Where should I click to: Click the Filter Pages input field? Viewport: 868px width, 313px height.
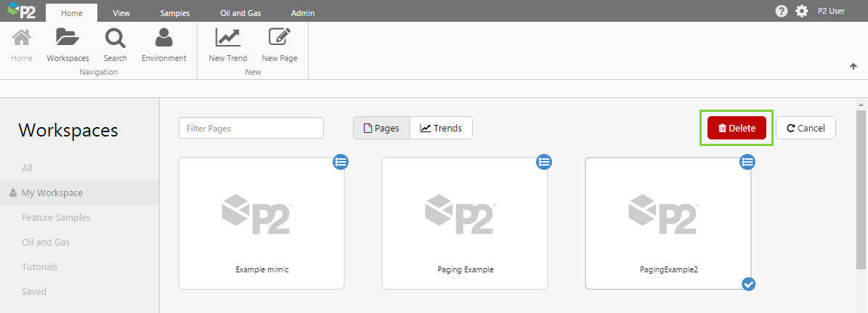pos(251,128)
